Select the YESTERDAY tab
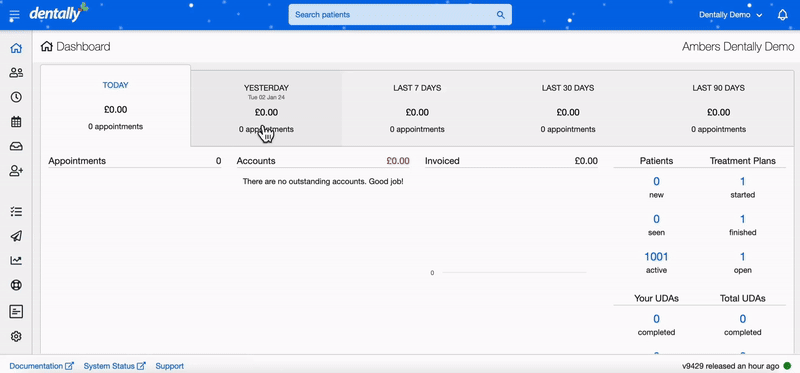Image resolution: width=800 pixels, height=373 pixels. click(x=266, y=109)
